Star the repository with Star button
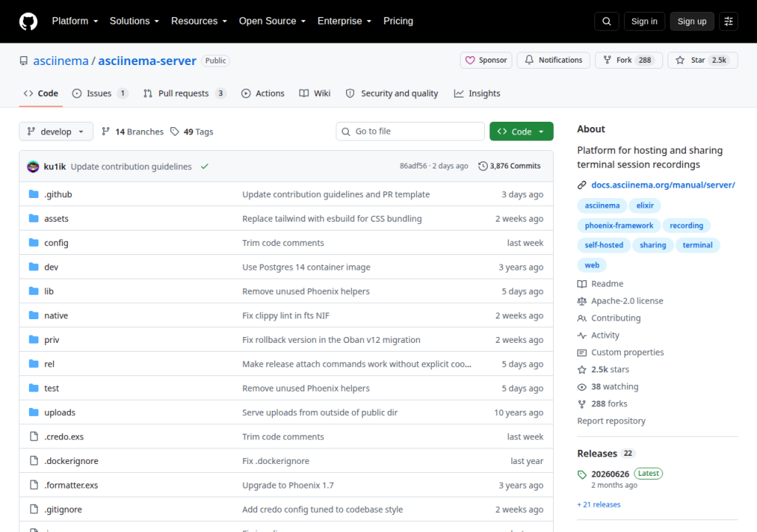 (702, 61)
